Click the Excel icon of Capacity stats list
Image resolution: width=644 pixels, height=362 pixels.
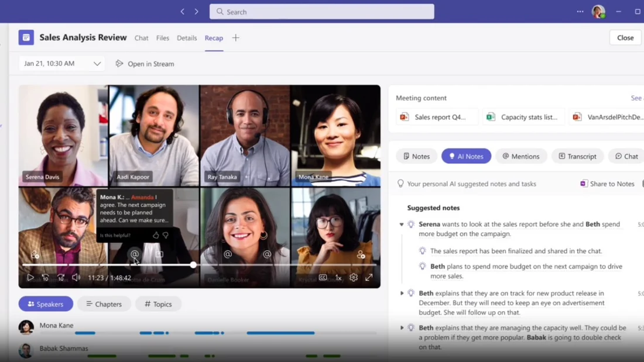(491, 117)
